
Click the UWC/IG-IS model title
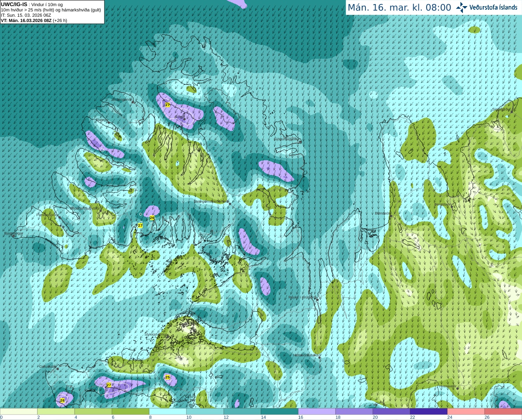[x=14, y=4]
